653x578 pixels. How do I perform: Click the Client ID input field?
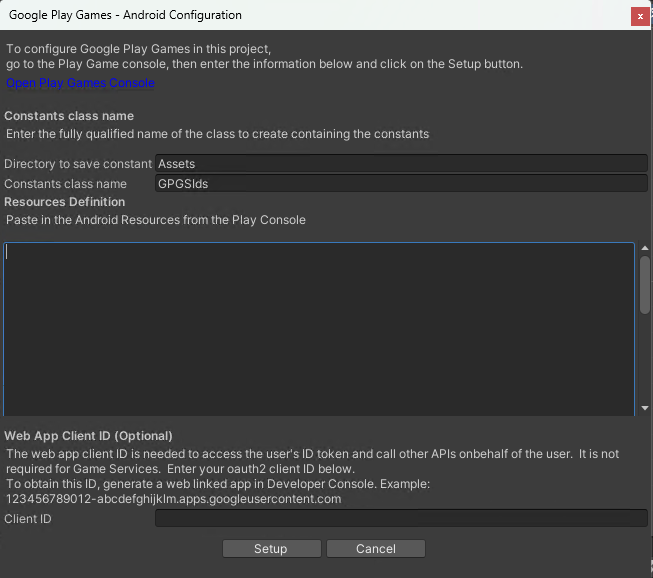click(x=401, y=518)
